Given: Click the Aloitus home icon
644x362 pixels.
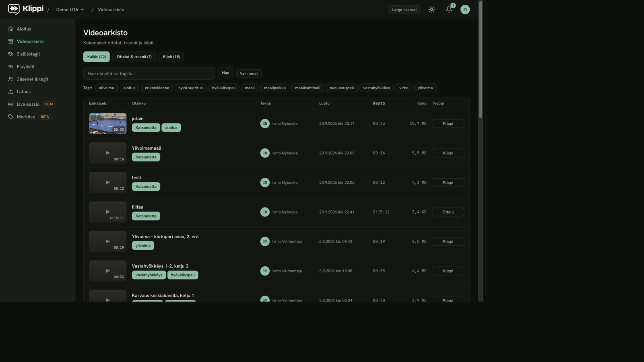Looking at the screenshot, I should (x=11, y=29).
